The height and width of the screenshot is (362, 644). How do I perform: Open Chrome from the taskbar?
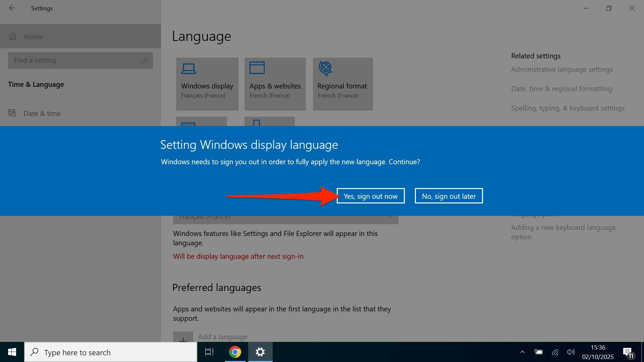(235, 352)
